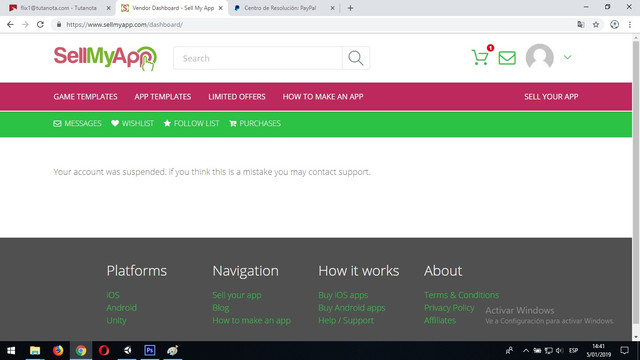Open the Windows Start menu
The height and width of the screenshot is (360, 640).
[11, 350]
